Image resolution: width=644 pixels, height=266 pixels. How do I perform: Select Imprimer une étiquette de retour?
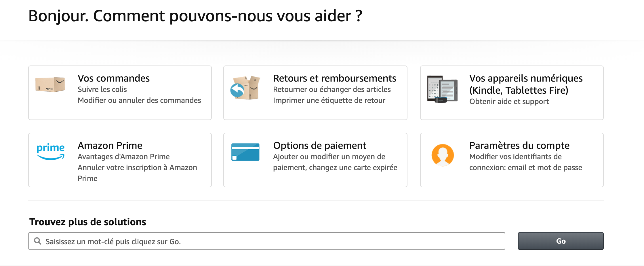point(329,100)
